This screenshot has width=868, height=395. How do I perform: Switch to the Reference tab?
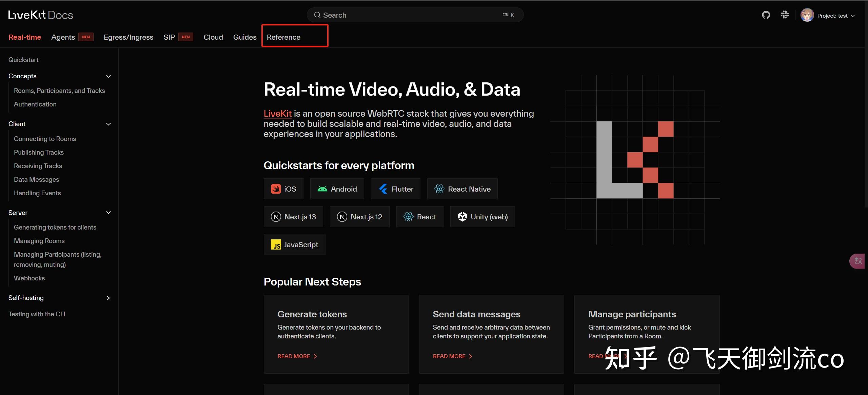point(283,37)
